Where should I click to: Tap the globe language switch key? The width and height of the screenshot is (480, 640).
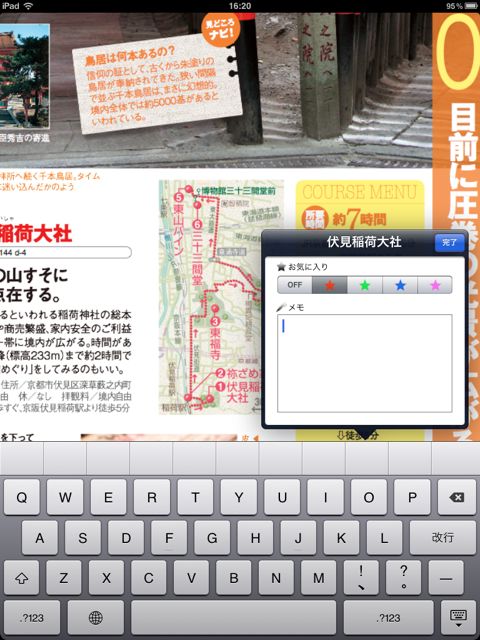(x=96, y=618)
